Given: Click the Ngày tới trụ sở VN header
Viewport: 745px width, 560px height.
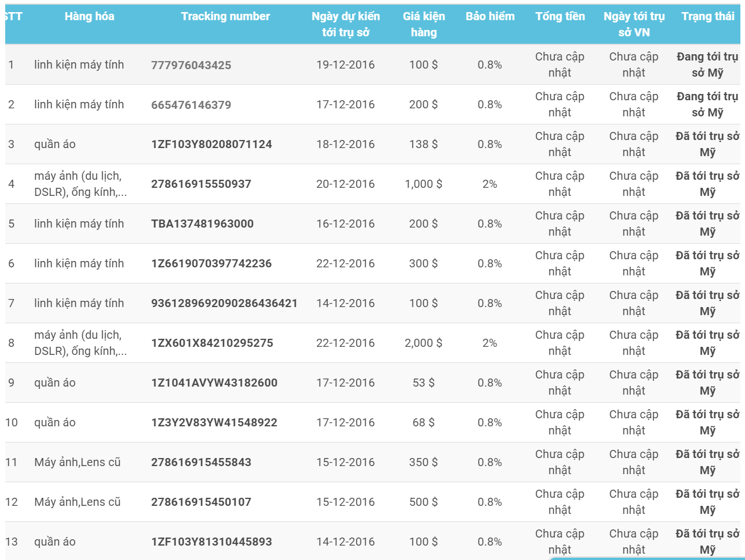Looking at the screenshot, I should point(634,24).
